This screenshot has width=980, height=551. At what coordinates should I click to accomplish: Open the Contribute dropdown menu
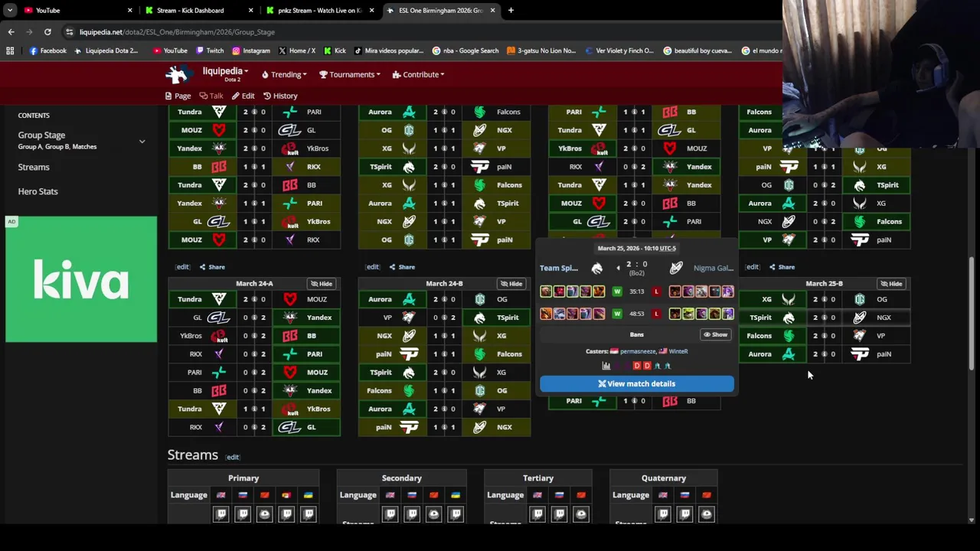click(x=418, y=74)
